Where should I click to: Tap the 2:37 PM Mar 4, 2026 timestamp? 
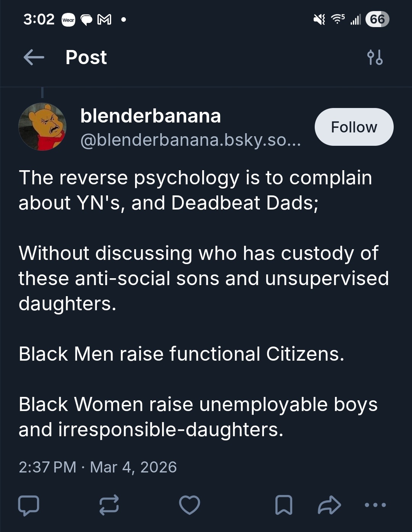coord(98,467)
